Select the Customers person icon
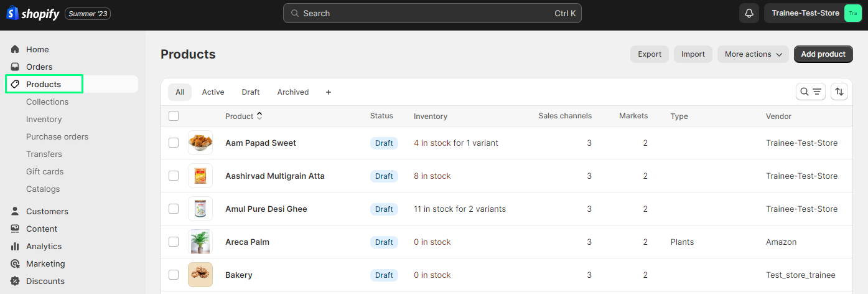Screen dimensions: 868x294 click(x=15, y=211)
